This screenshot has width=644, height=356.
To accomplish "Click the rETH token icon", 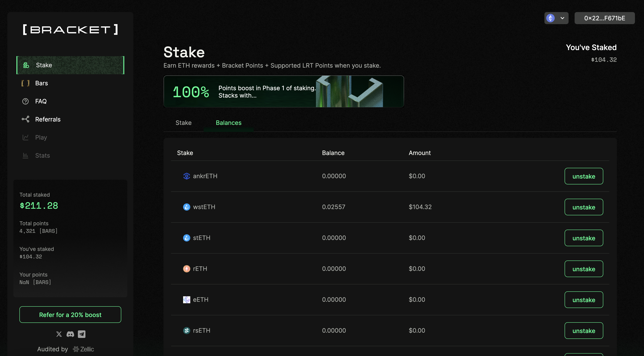I will (x=187, y=269).
